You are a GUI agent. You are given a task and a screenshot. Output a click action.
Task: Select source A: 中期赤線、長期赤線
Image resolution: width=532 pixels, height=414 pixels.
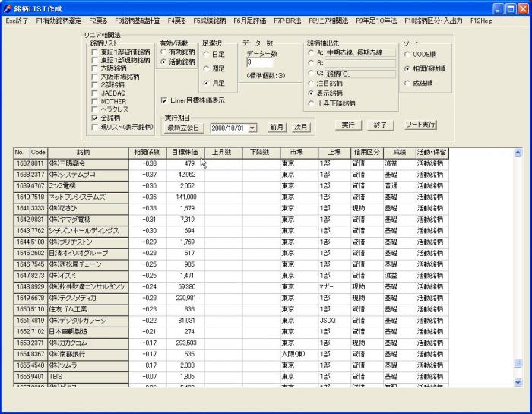click(x=311, y=53)
